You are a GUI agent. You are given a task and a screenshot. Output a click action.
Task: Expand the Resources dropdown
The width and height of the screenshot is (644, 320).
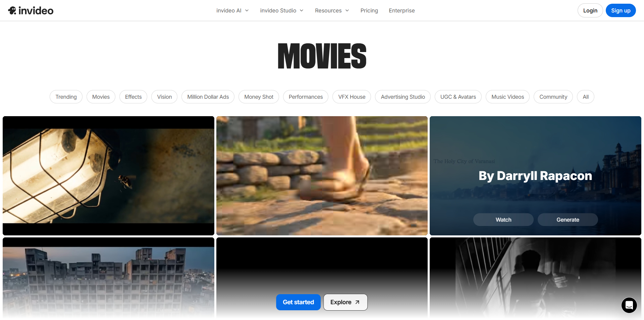pos(332,10)
